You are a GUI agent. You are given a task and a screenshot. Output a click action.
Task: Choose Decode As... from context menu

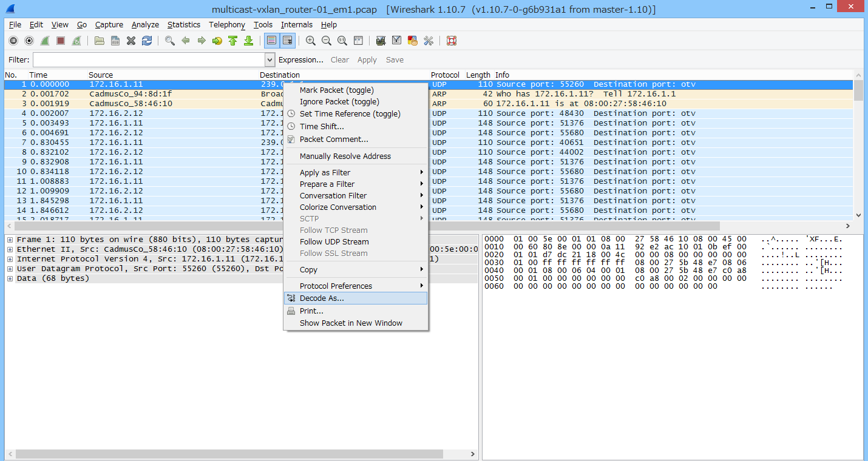coord(322,298)
